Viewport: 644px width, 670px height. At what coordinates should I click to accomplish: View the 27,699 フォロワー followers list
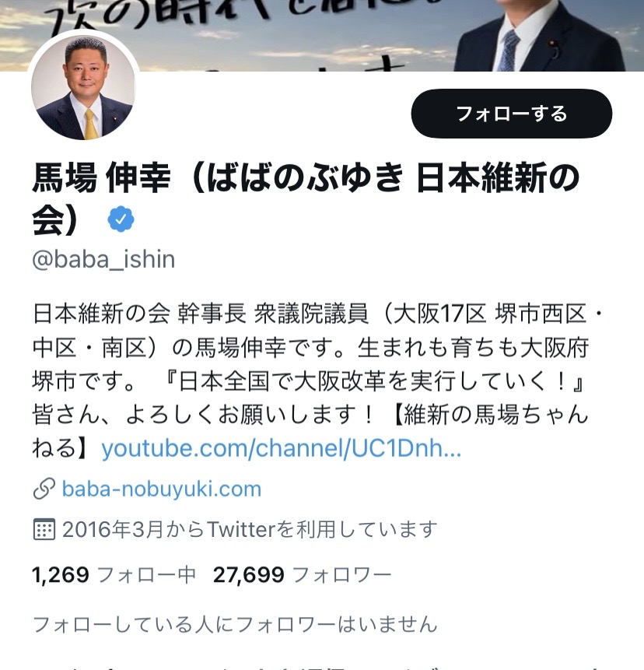[302, 575]
